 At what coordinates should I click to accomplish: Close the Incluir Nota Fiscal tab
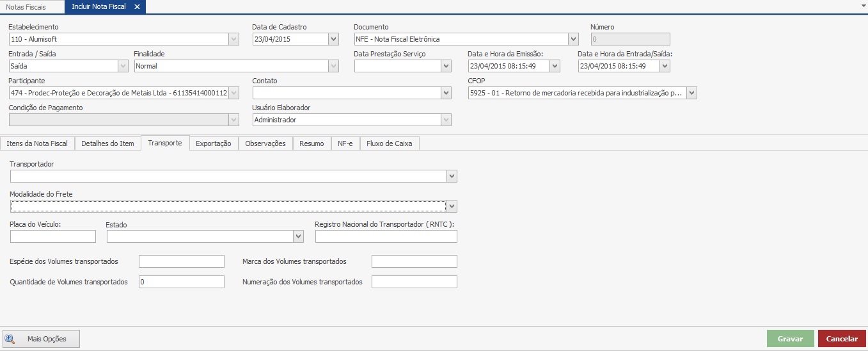137,6
